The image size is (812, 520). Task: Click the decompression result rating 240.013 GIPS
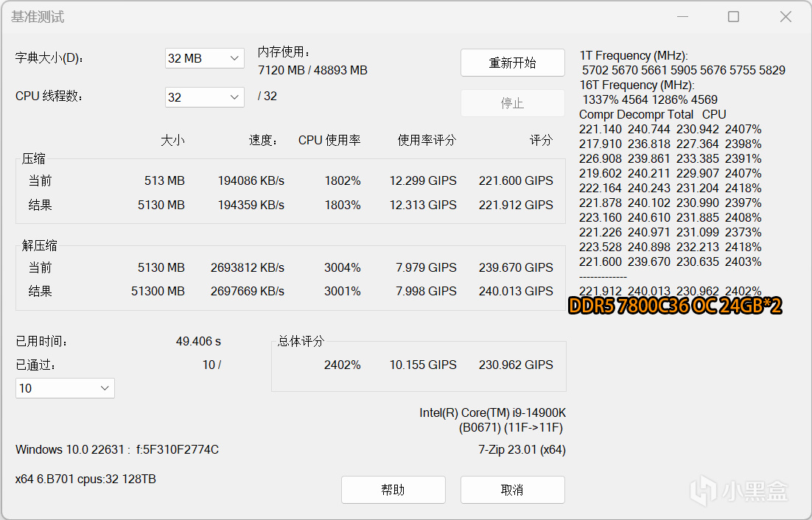click(516, 292)
